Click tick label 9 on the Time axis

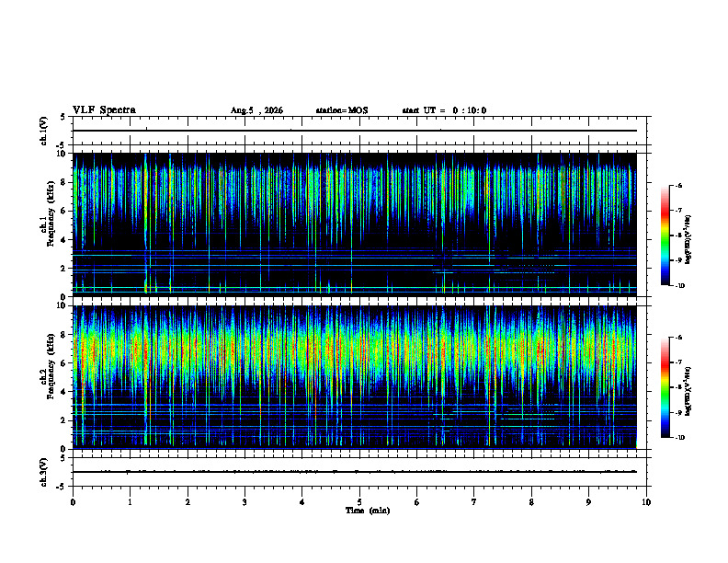click(x=588, y=502)
